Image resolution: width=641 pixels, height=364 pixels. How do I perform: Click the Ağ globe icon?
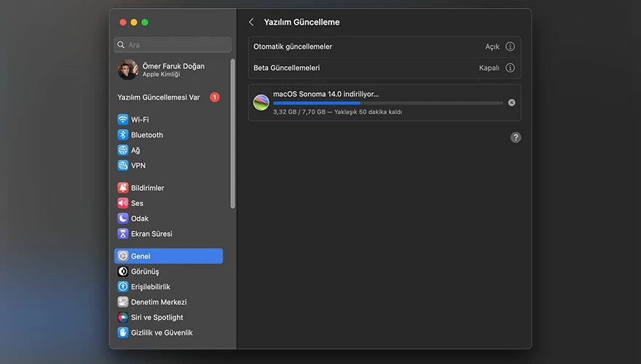click(x=122, y=150)
